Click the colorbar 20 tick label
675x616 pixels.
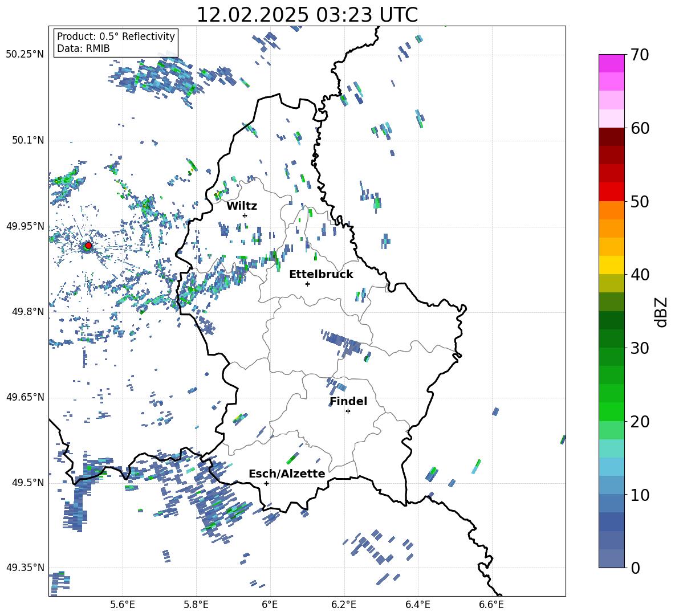[640, 422]
